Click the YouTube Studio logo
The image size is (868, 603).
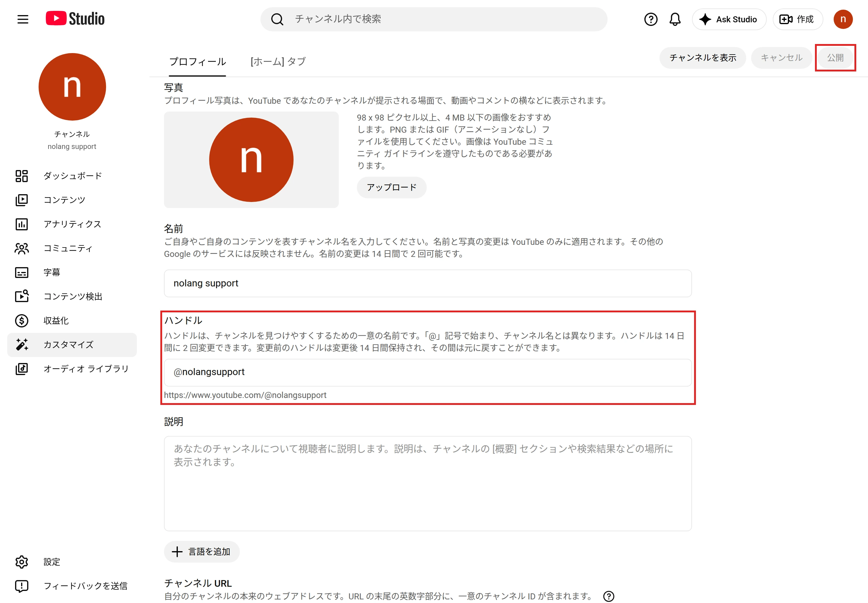(x=75, y=19)
